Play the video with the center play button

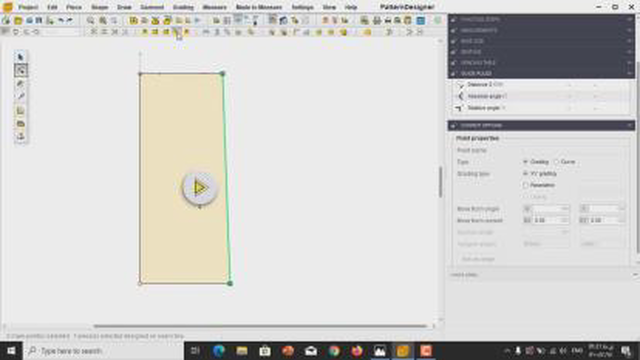coord(199,188)
